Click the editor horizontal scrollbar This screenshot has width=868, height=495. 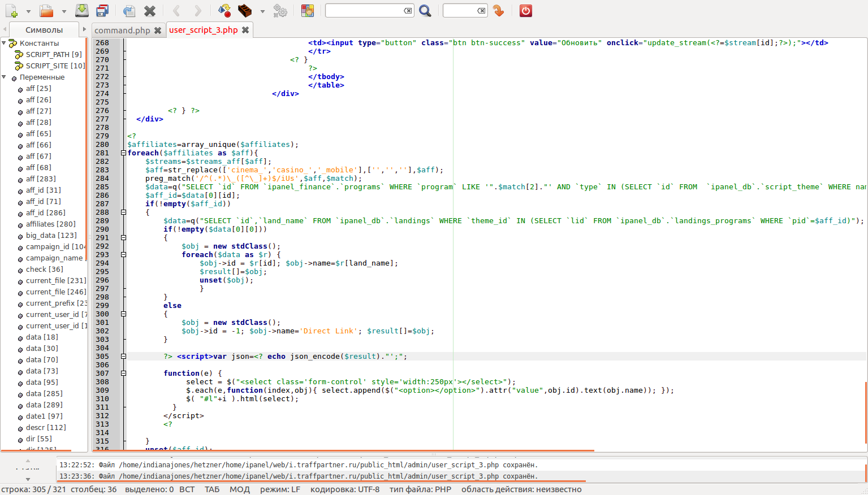click(x=343, y=451)
